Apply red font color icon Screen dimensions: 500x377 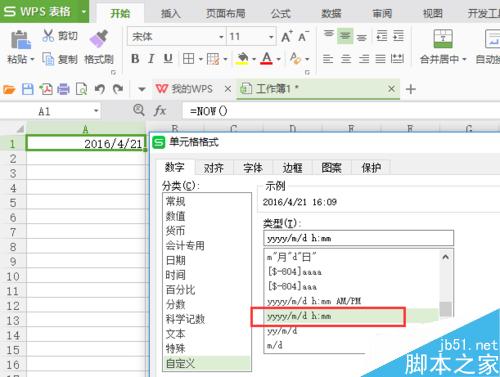pos(266,58)
